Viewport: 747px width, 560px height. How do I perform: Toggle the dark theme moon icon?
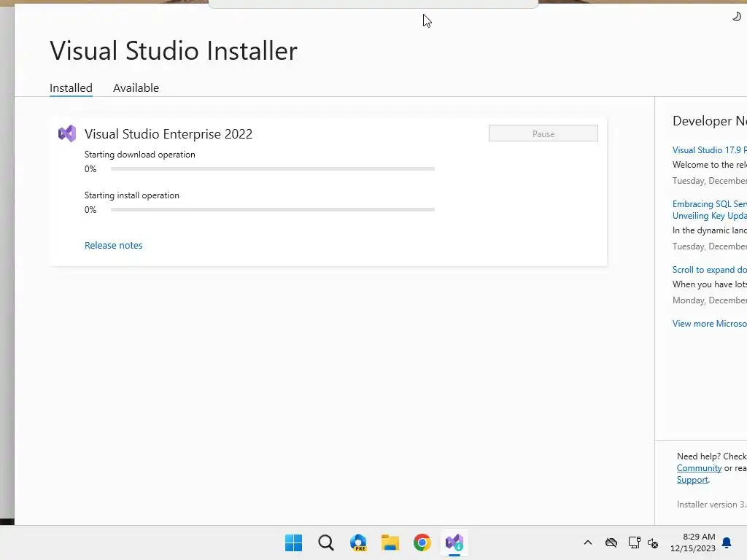737,17
